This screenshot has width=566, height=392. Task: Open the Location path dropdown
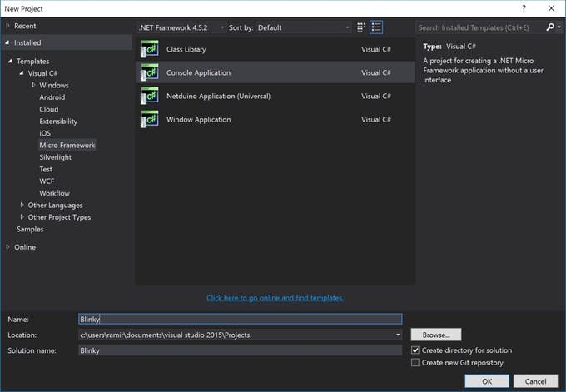point(398,335)
